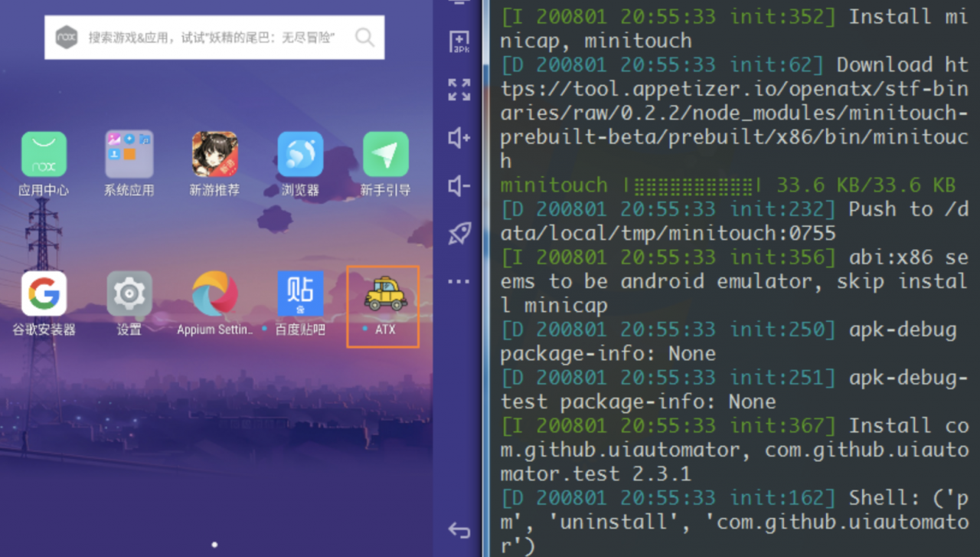
Task: Click the minitouch 33.6 KB progress bar
Action: (x=727, y=185)
